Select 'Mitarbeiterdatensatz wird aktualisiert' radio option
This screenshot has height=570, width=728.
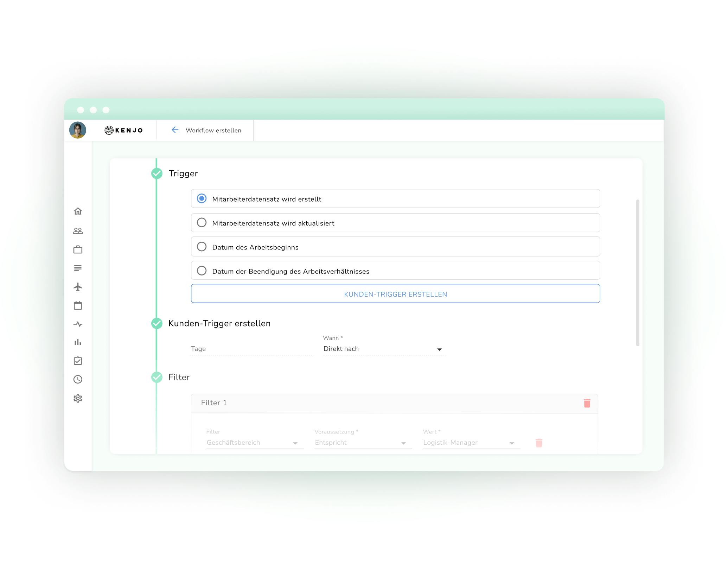tap(202, 223)
